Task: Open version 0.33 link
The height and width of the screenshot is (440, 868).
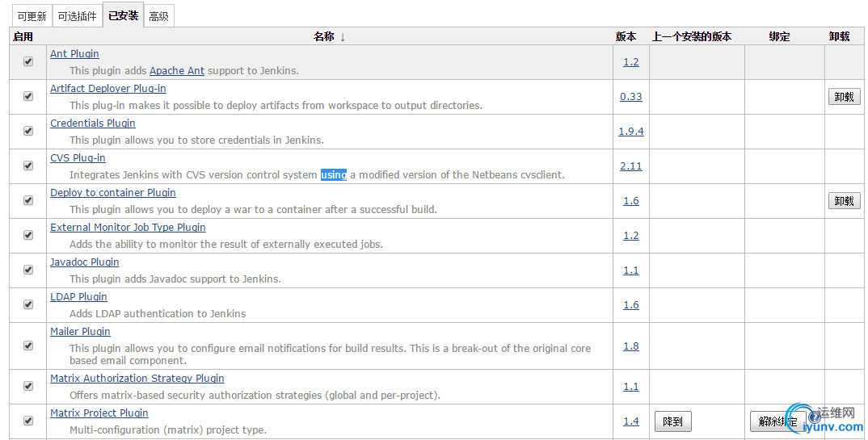Action: coord(631,97)
